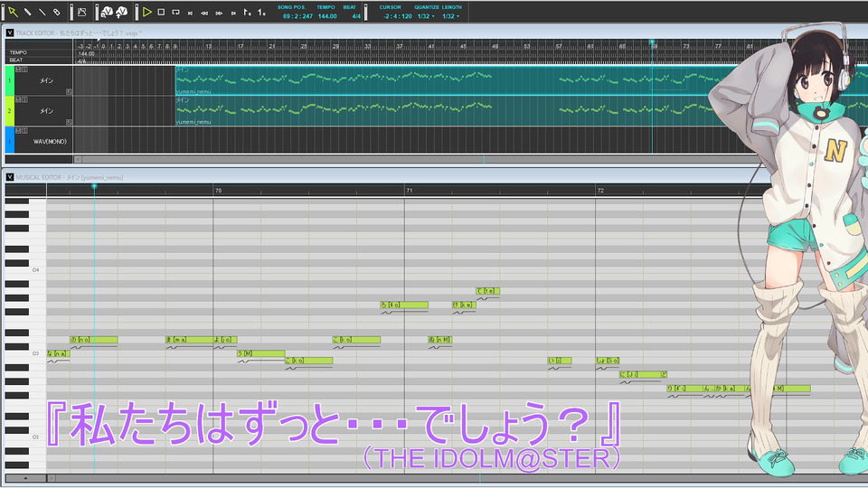Click the musical editor playhead marker
This screenshot has width=868, height=488.
[x=94, y=186]
